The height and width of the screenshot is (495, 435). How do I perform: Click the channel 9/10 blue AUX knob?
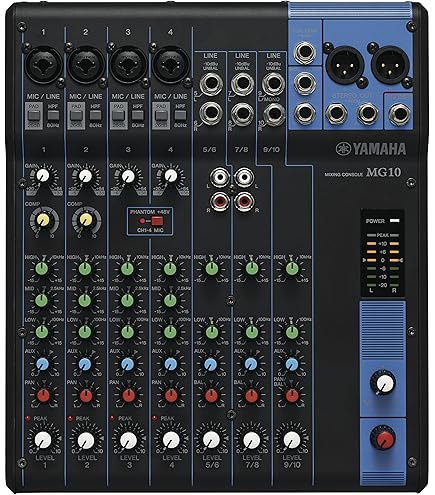click(x=292, y=364)
